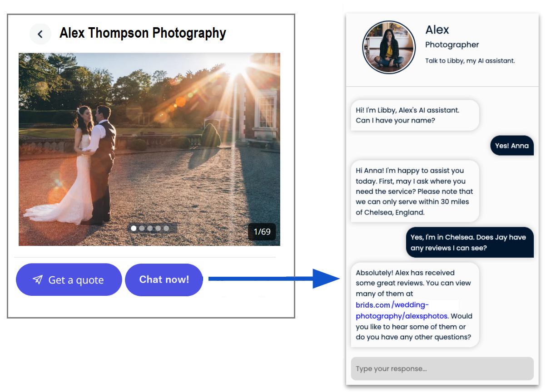Start a conversation with Chat now!
Screen dimensions: 546x392
tap(164, 279)
